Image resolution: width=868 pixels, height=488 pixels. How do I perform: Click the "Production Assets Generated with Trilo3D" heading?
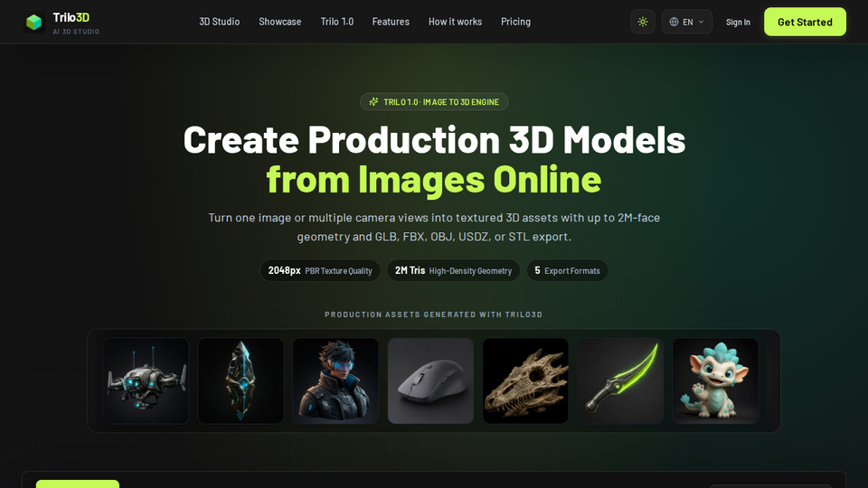click(433, 314)
